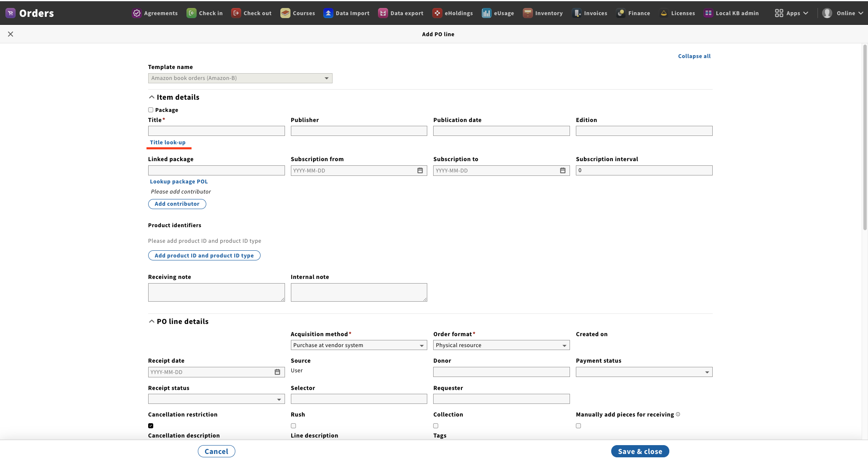Tick the Package checkbox
868x467 pixels.
click(151, 110)
